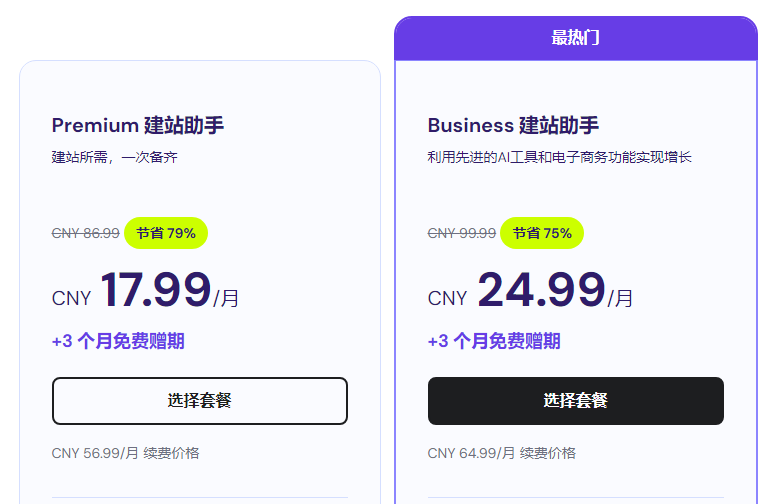Viewport: 771px width, 504px height.
Task: Click the CNY label before 24.99
Action: (x=447, y=298)
